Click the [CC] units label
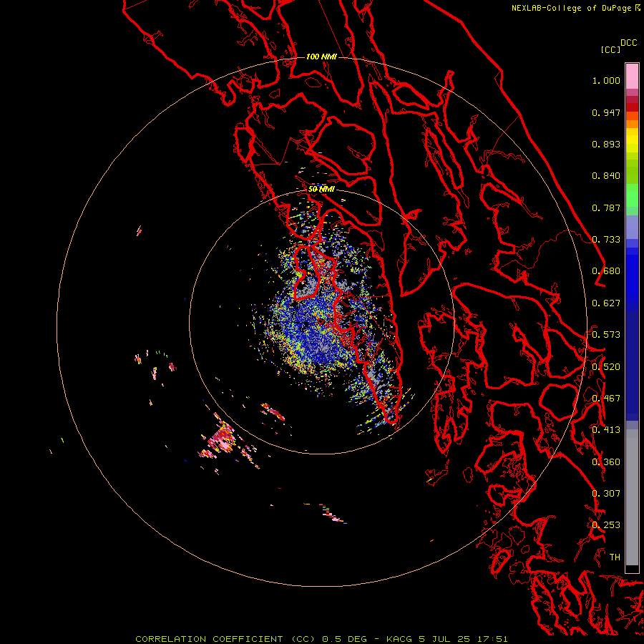The image size is (644, 644). [x=610, y=49]
